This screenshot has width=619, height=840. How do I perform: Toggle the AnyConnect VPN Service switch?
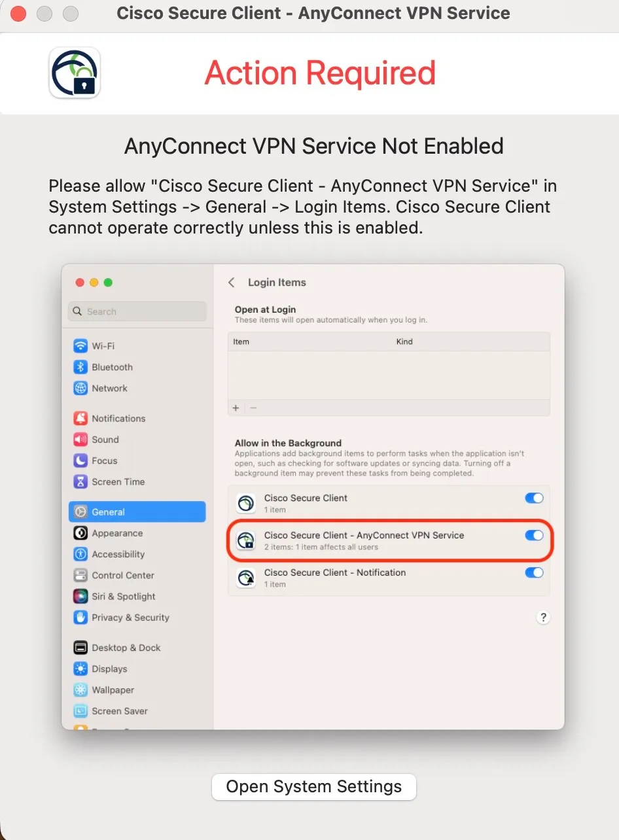click(534, 536)
